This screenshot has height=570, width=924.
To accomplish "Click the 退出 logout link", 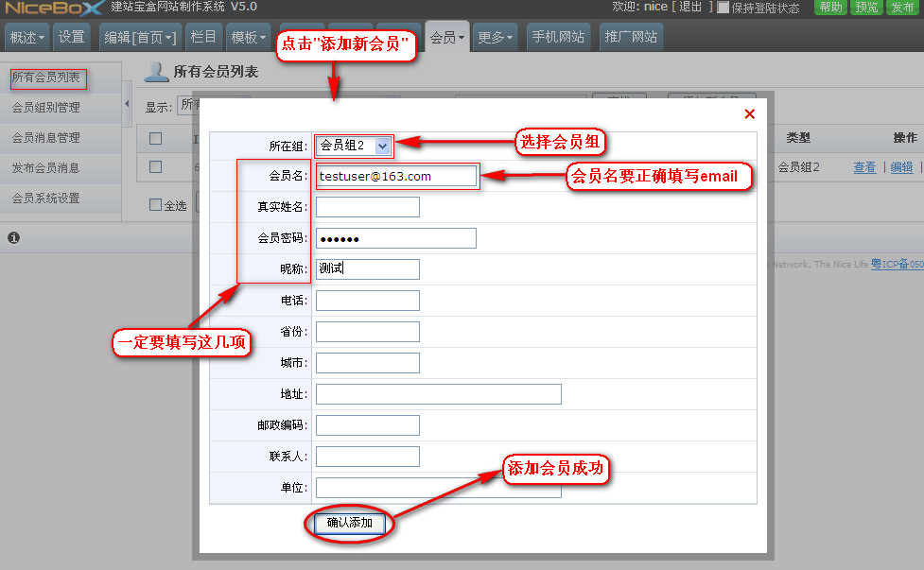I will click(x=689, y=8).
